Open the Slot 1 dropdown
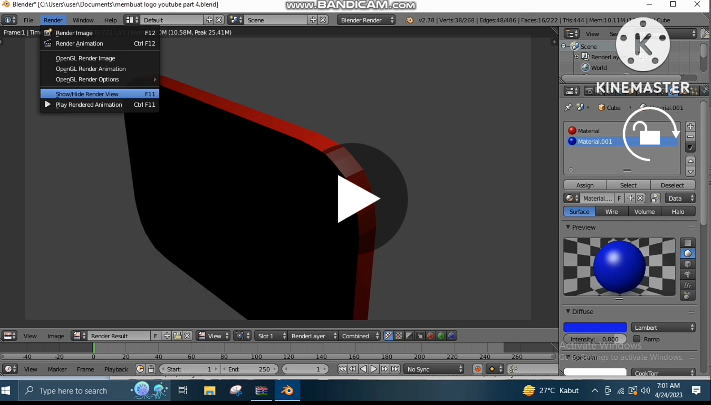The image size is (711, 405). pyautogui.click(x=271, y=336)
